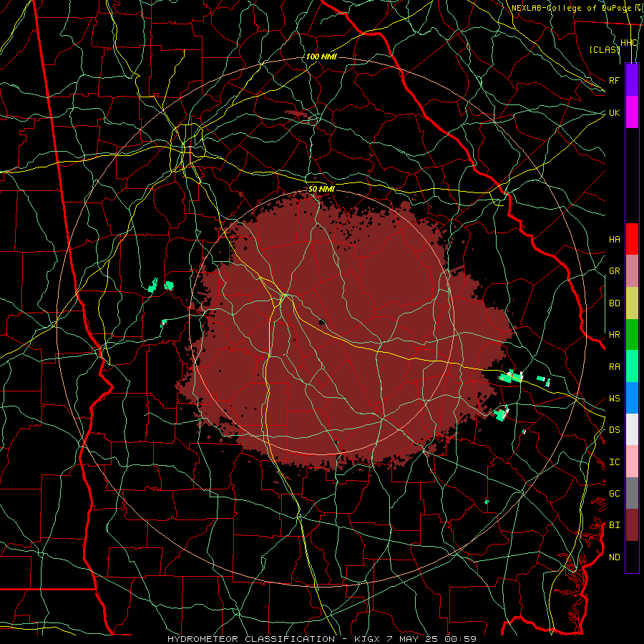
Task: Click the dark green HR legend swatch
Action: click(632, 334)
